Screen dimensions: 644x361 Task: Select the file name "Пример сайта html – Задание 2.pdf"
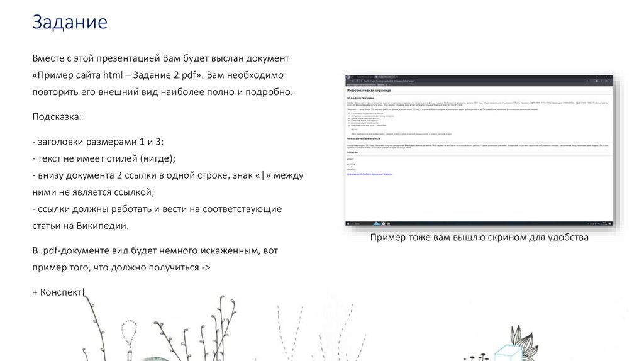[118, 75]
